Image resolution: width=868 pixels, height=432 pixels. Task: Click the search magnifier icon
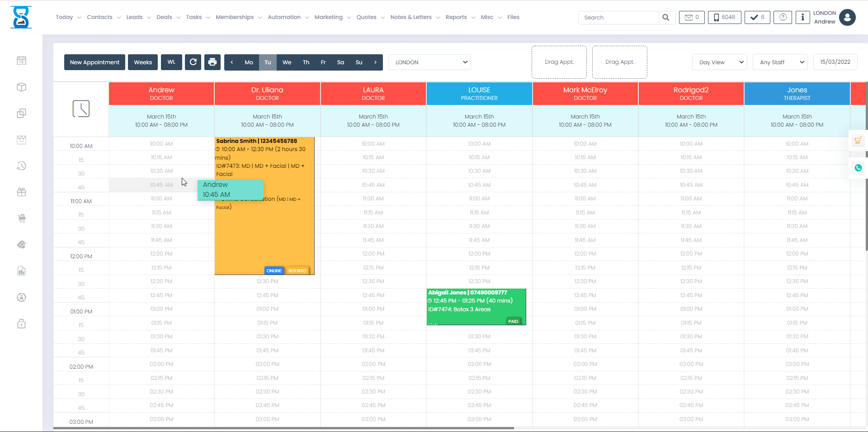point(665,18)
